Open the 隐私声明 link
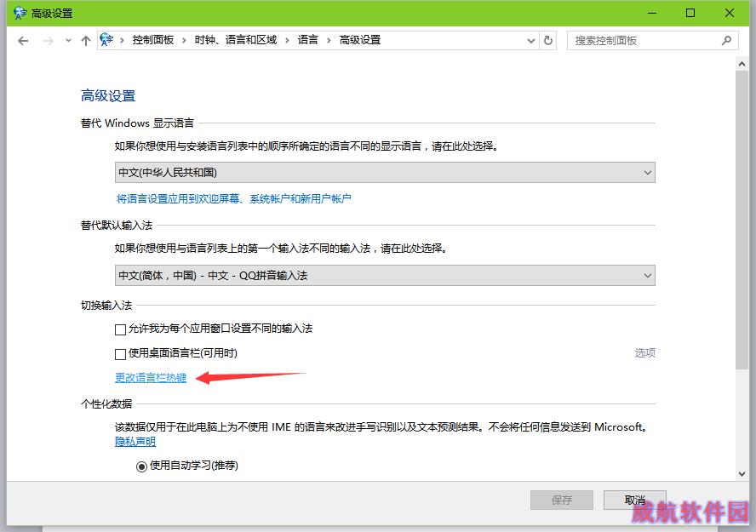 click(x=135, y=442)
